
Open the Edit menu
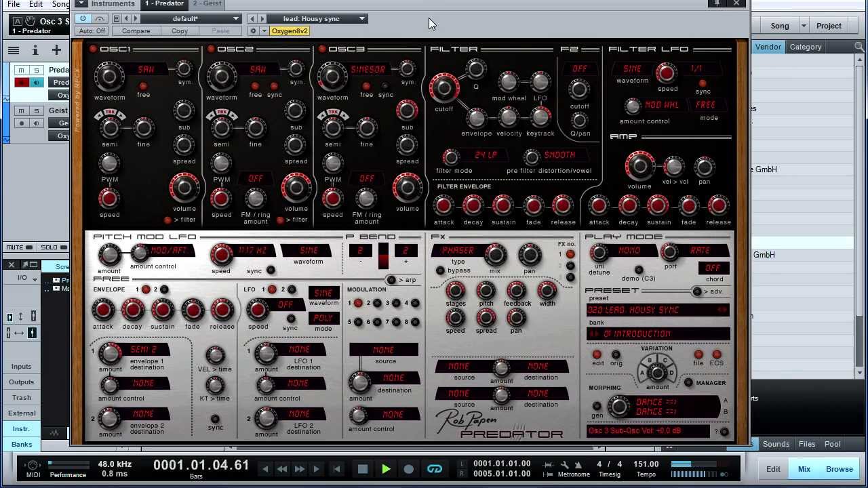coord(36,4)
